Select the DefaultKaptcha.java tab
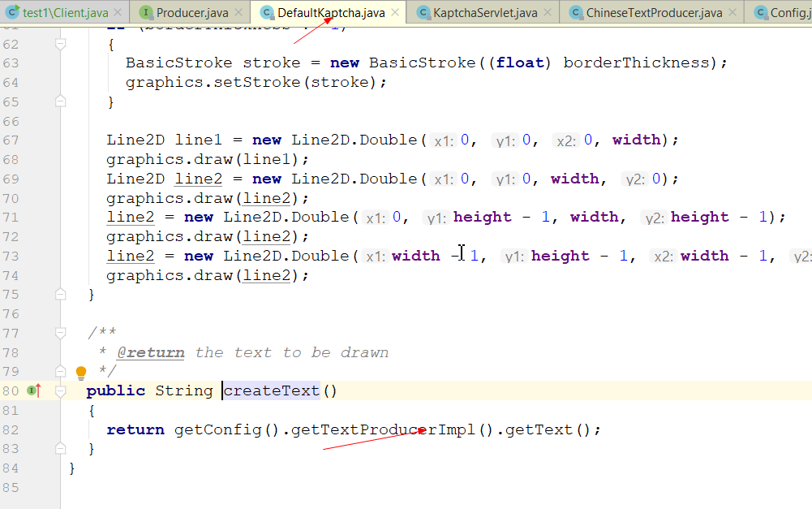The height and width of the screenshot is (509, 812). click(331, 12)
